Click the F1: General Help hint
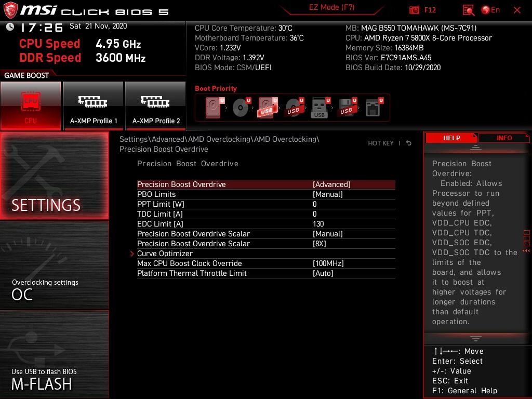Viewport: 532px width, 399px height. [x=464, y=391]
